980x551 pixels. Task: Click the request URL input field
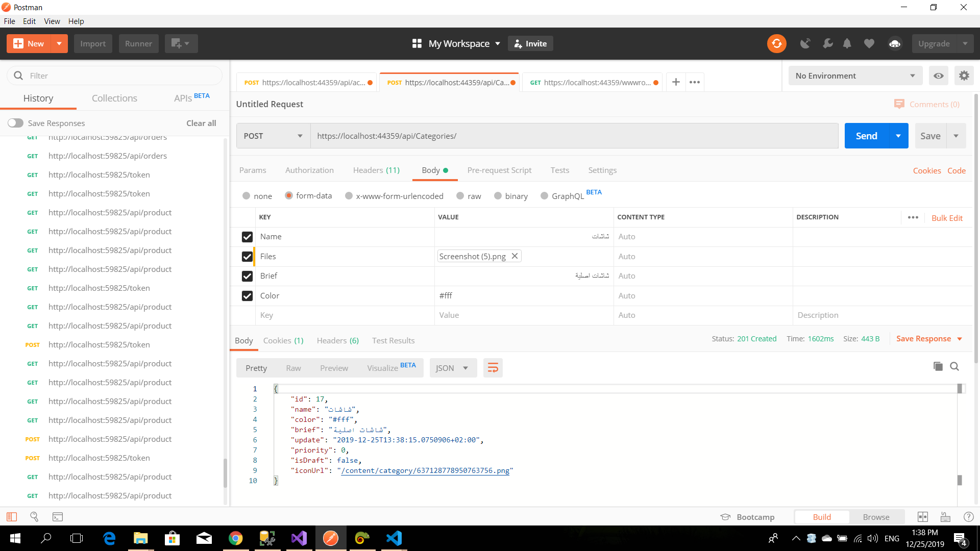click(574, 136)
